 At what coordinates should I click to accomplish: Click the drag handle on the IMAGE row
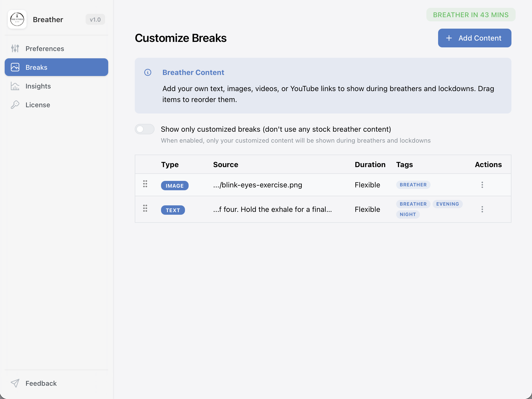pos(145,185)
